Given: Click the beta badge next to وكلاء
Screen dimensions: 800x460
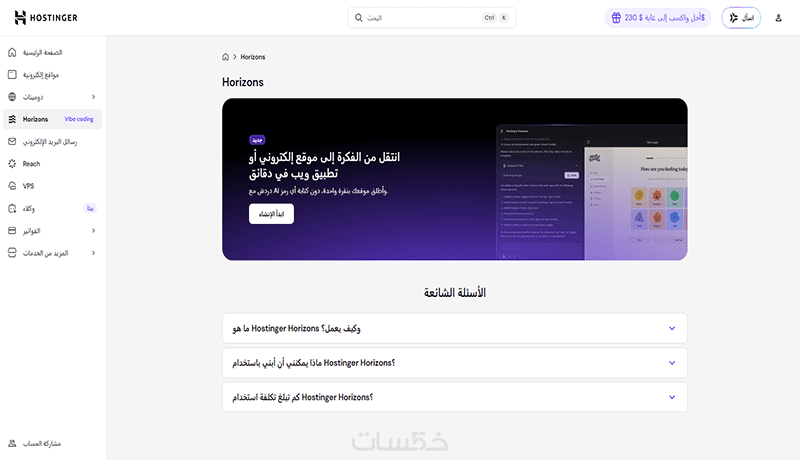Looking at the screenshot, I should (x=90, y=209).
